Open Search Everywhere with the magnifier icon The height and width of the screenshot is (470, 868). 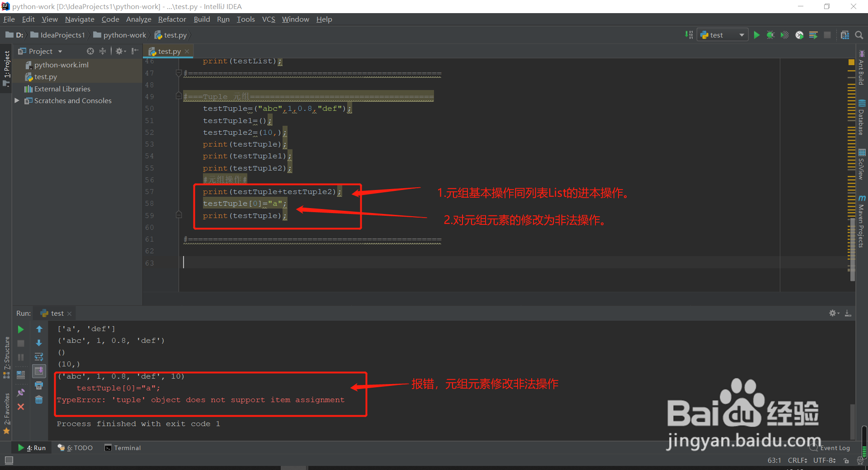click(859, 35)
